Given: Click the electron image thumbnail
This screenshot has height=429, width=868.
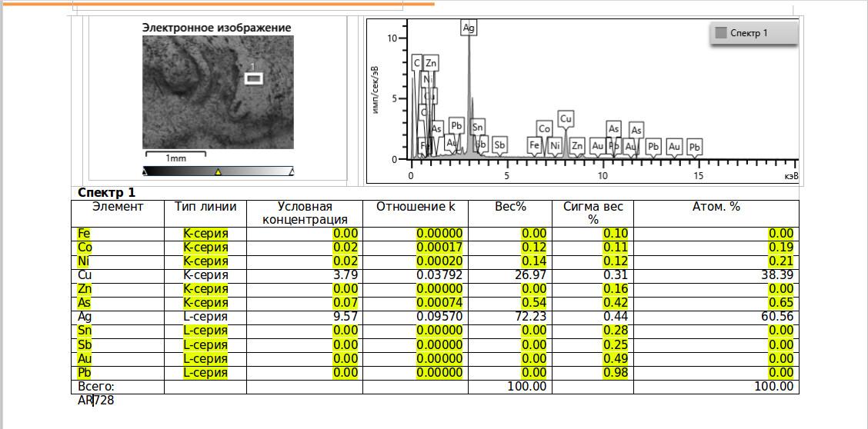Looking at the screenshot, I should 218,92.
